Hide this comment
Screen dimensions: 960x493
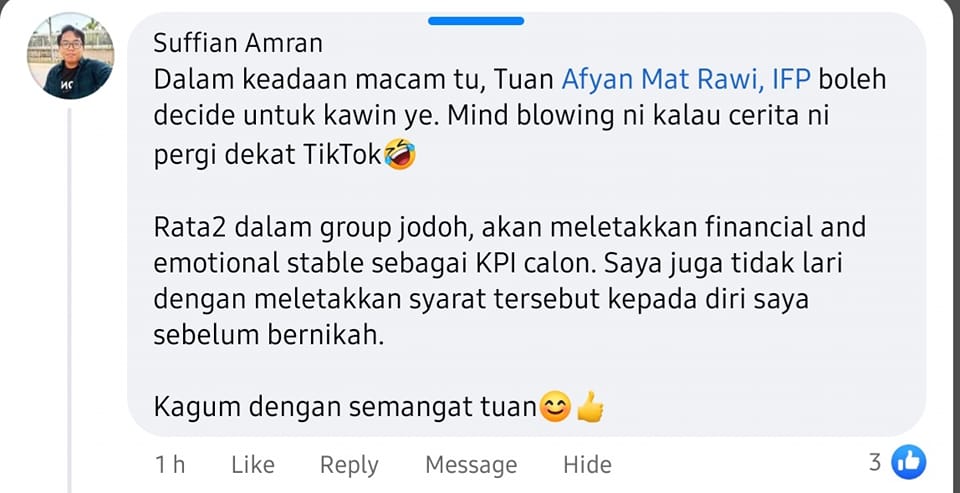pyautogui.click(x=587, y=465)
